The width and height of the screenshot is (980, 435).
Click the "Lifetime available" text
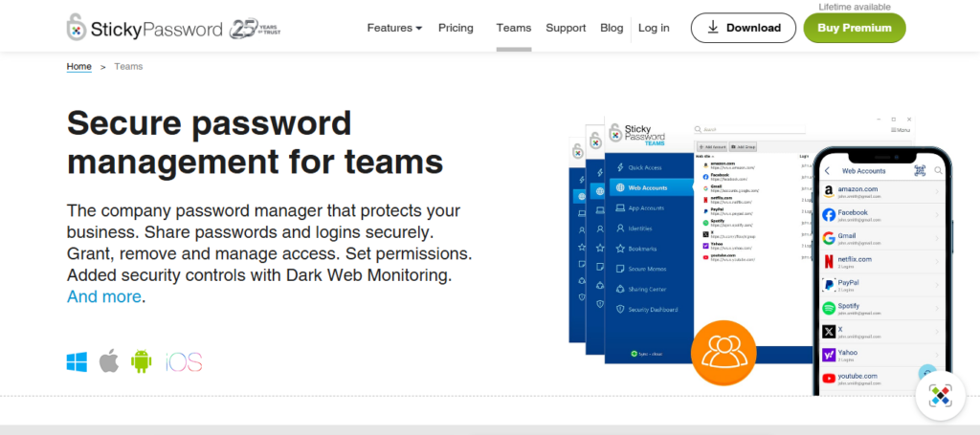[x=855, y=7]
